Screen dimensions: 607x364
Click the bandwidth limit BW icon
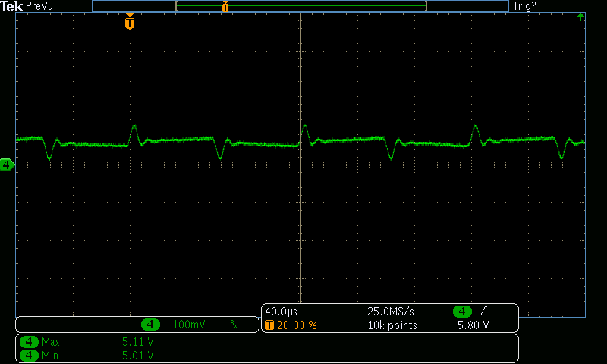(234, 324)
